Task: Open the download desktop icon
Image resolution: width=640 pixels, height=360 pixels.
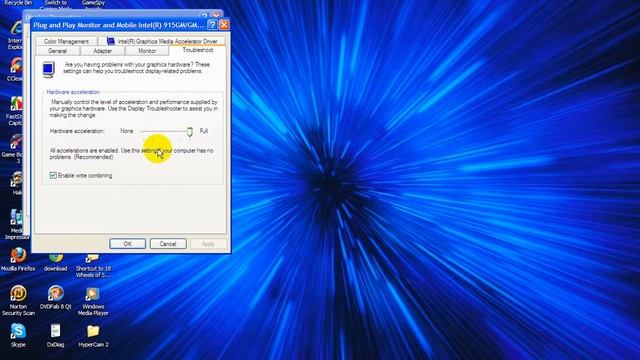Action: click(x=56, y=262)
